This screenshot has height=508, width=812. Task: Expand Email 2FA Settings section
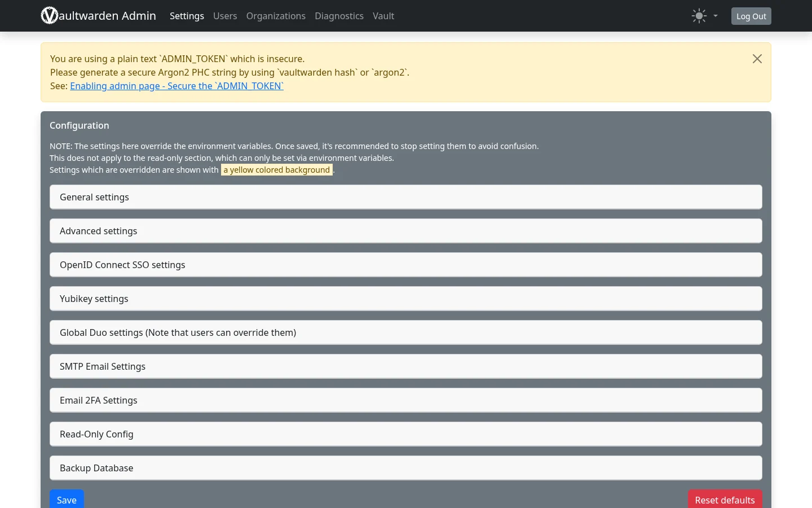tap(406, 400)
